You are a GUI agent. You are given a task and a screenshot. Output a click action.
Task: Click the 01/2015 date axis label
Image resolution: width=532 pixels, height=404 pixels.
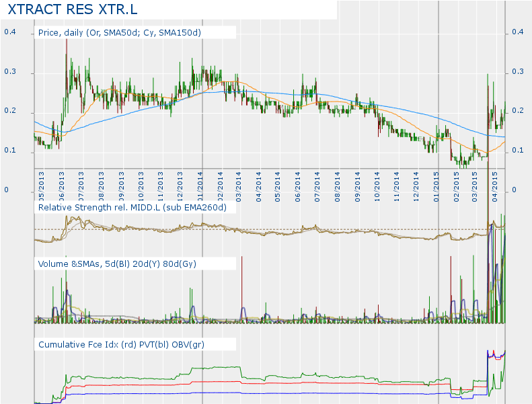click(x=436, y=187)
